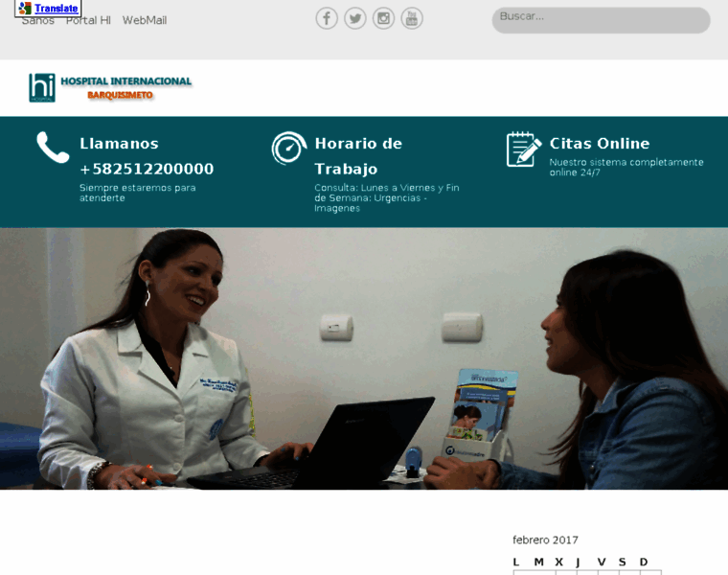Open the Facebook social icon
Viewport: 728px width, 575px height.
[327, 18]
